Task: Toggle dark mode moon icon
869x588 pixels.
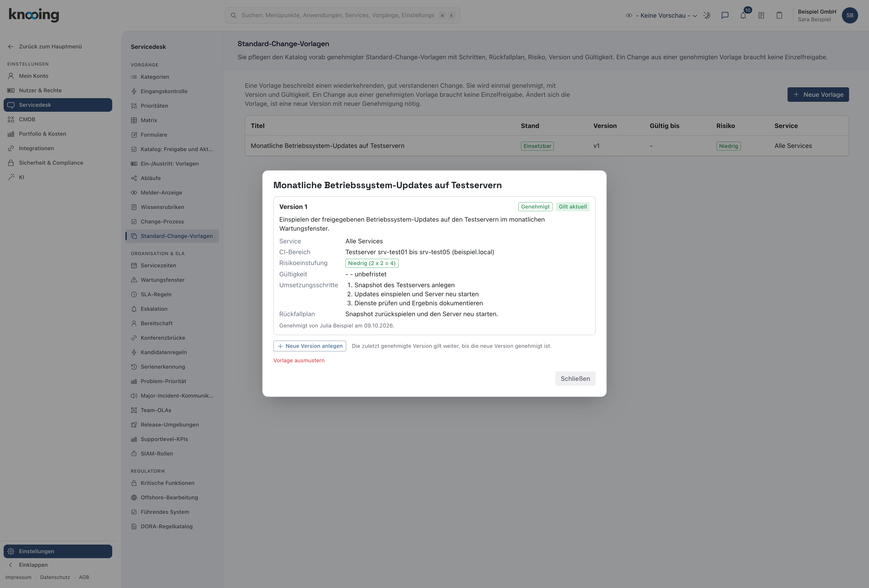Action: pos(707,15)
